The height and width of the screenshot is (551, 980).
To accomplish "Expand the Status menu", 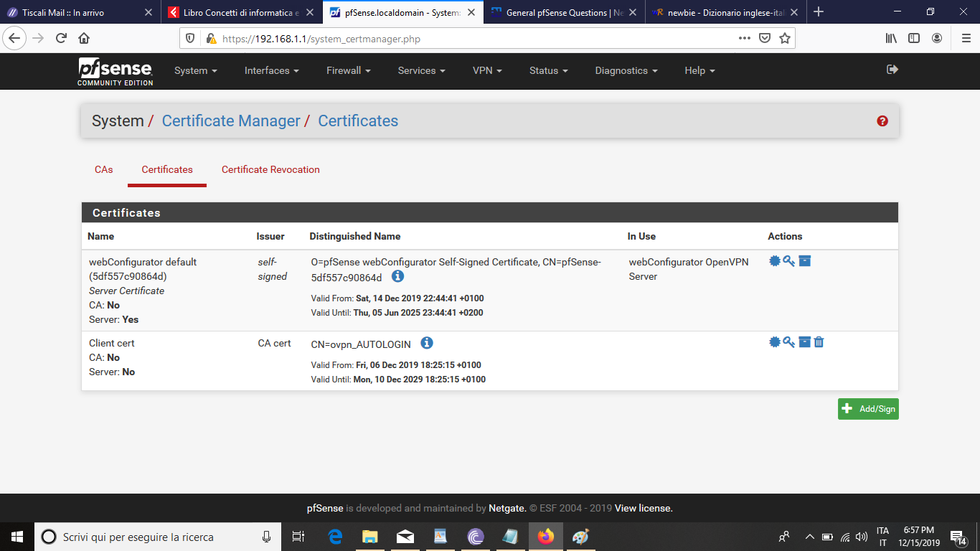I will (549, 70).
